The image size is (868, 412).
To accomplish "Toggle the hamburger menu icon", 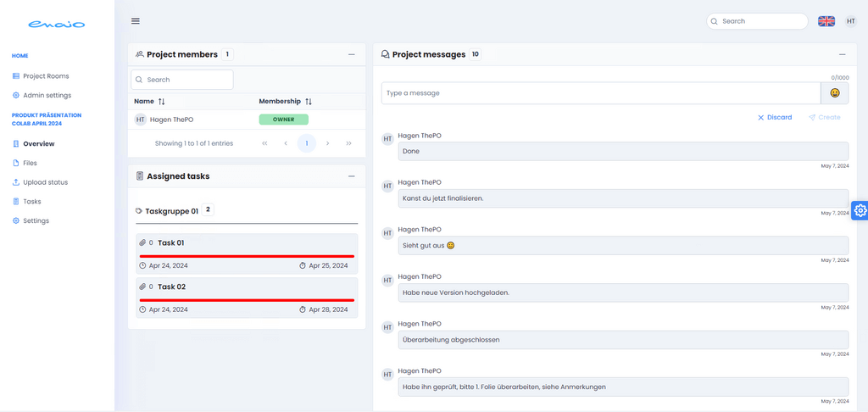I will [x=136, y=21].
